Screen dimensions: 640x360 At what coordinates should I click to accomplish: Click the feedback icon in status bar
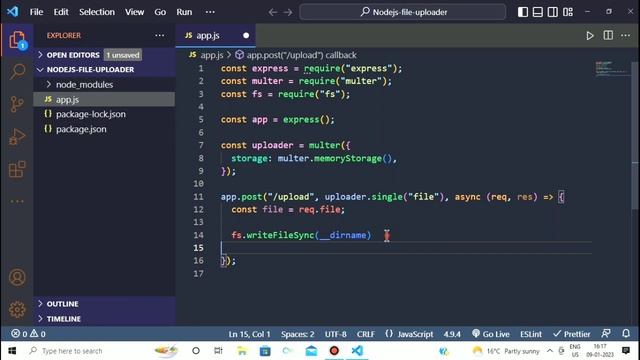tap(606, 333)
